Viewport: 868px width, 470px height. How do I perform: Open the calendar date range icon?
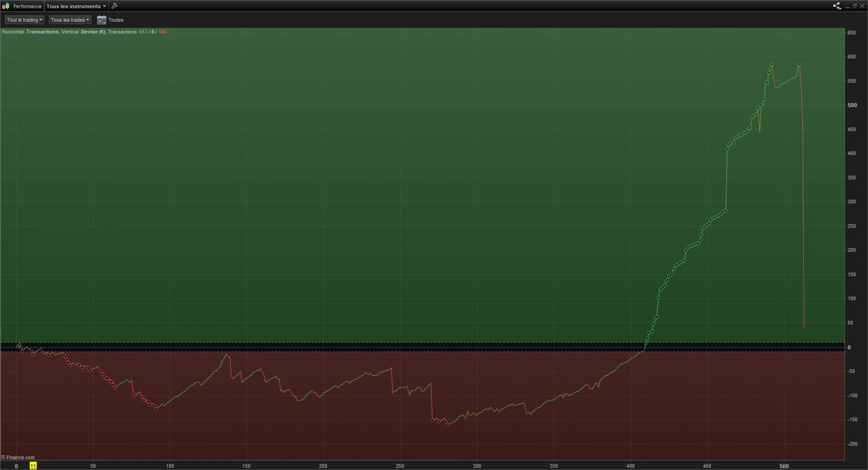tap(101, 20)
